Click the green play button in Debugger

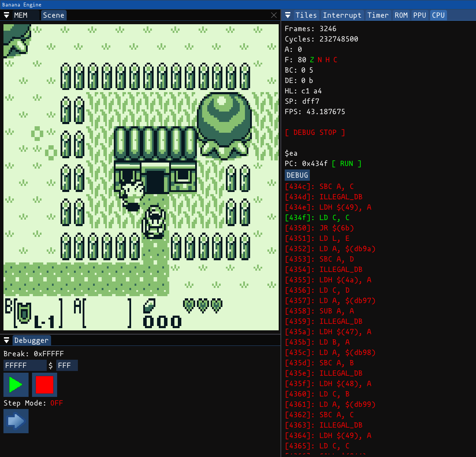click(16, 384)
